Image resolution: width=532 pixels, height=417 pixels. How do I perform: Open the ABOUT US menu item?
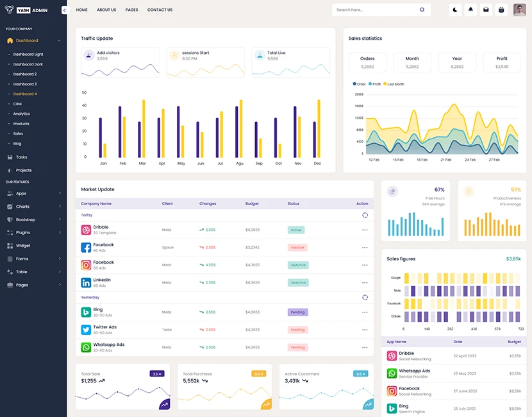click(x=106, y=10)
